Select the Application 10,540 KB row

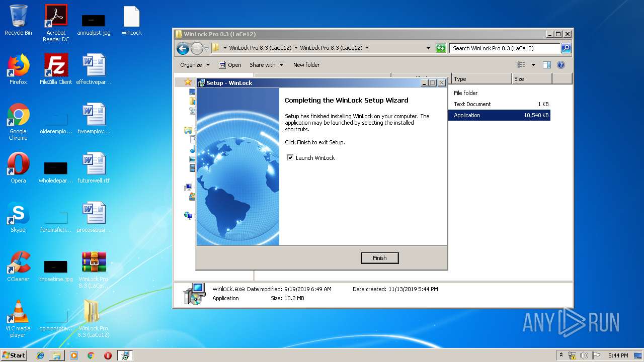[x=499, y=115]
